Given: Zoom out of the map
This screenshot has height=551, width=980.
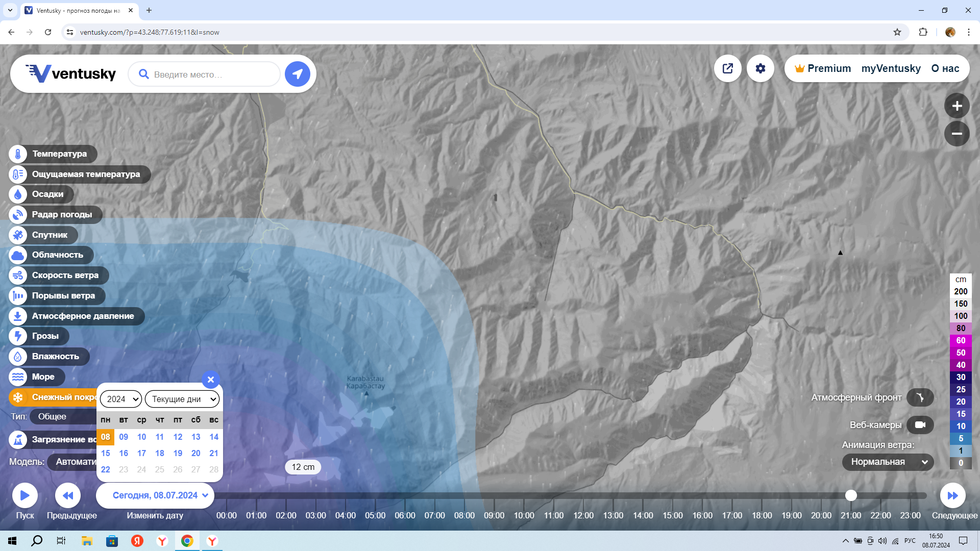Looking at the screenshot, I should click(x=957, y=134).
